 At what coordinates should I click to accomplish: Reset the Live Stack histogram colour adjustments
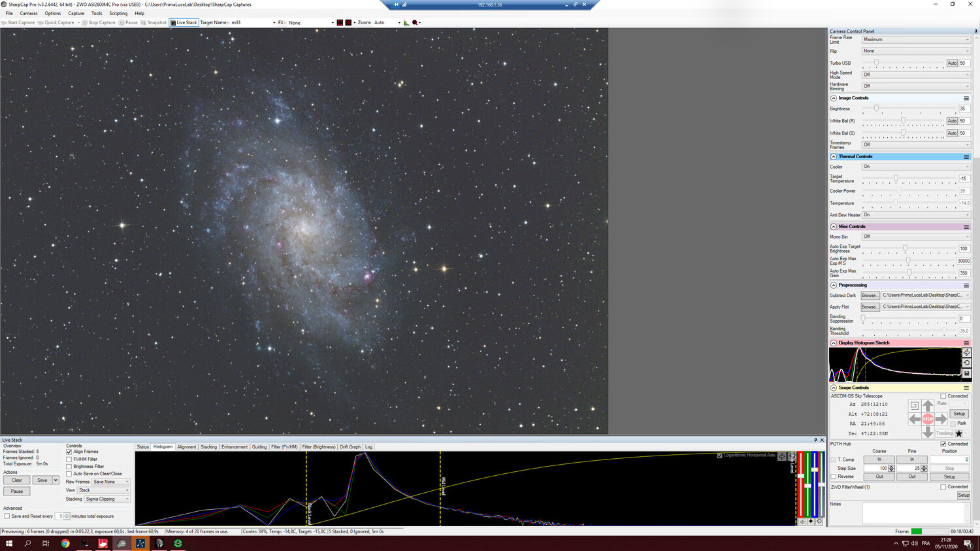(819, 522)
